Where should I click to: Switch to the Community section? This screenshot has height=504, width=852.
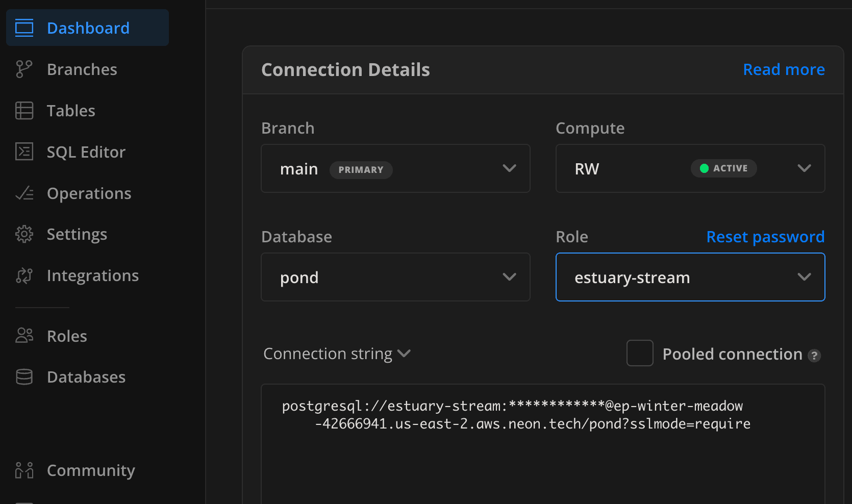coord(90,470)
